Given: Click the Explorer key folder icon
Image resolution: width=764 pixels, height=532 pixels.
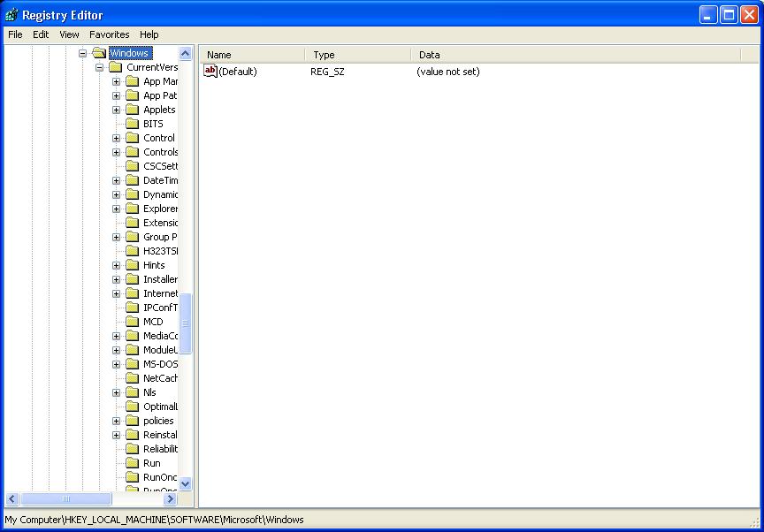Looking at the screenshot, I should [x=132, y=209].
